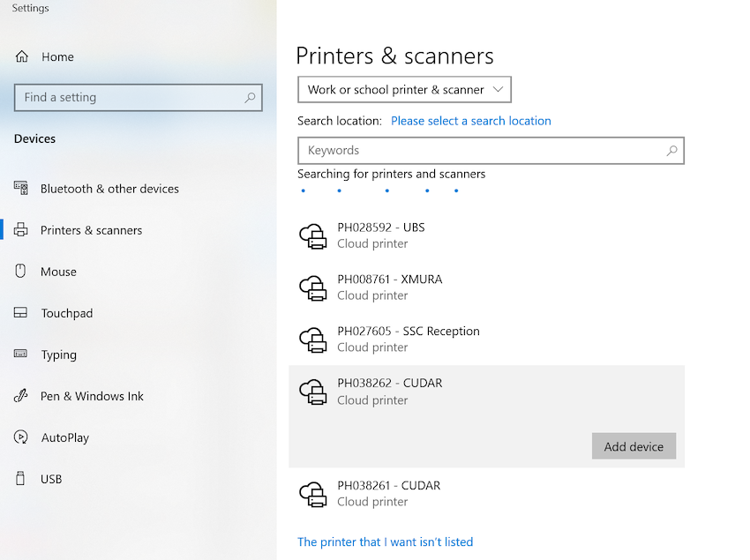Select printer PH038261 - CUDAR

486,494
